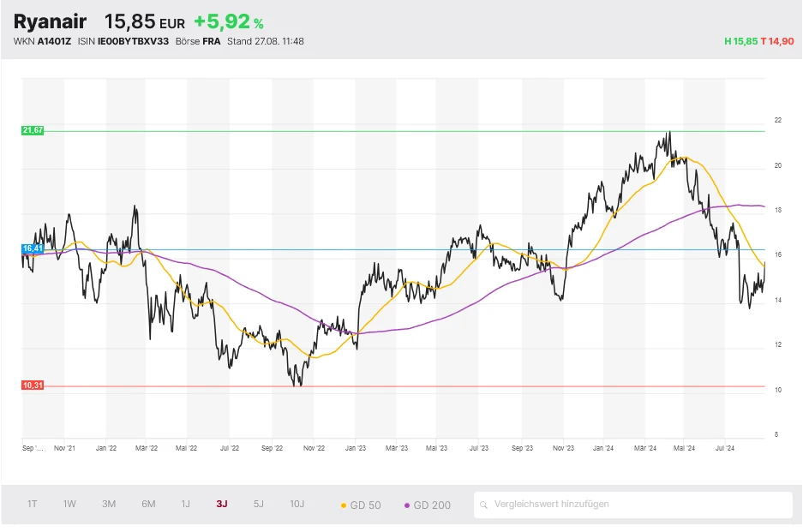Show the 10J time range
Viewport: 803px width, 532px height.
click(x=297, y=504)
